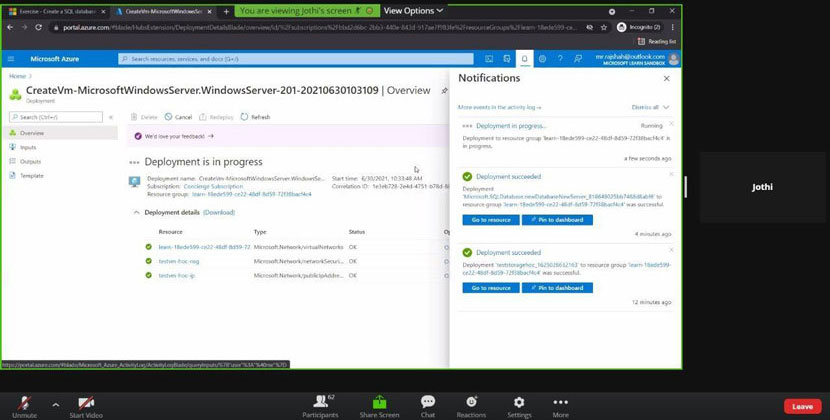
Task: Open the teststoragehoc deployment name link
Action: [537, 264]
